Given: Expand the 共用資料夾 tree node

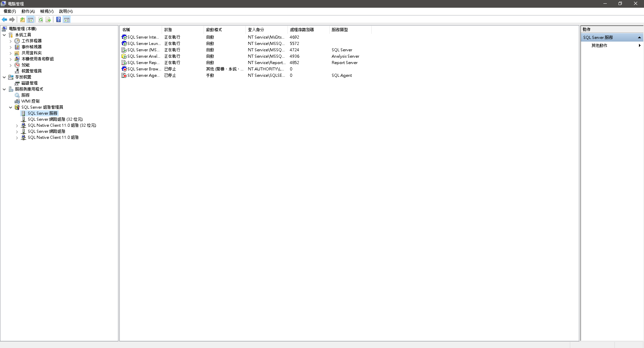Looking at the screenshot, I should (11, 53).
